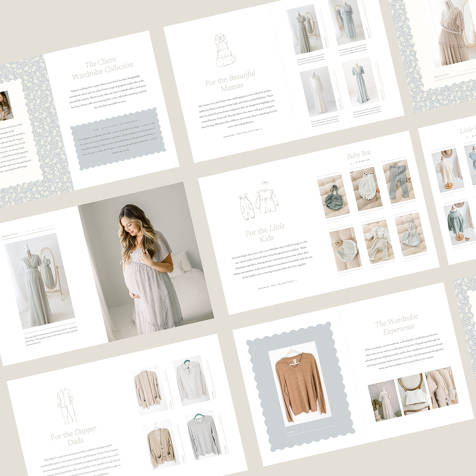Open the hanging dresses rack photo
The width and height of the screenshot is (476, 476).
(442, 387)
